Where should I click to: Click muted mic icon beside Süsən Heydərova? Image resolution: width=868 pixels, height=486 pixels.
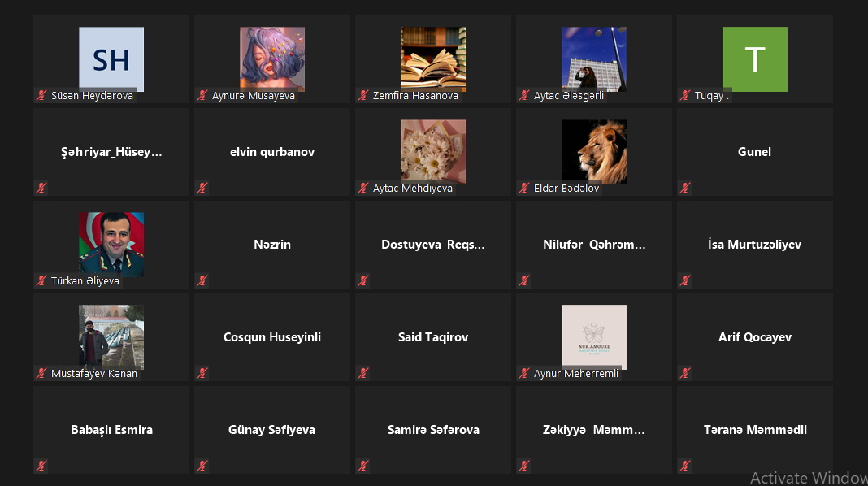point(41,95)
